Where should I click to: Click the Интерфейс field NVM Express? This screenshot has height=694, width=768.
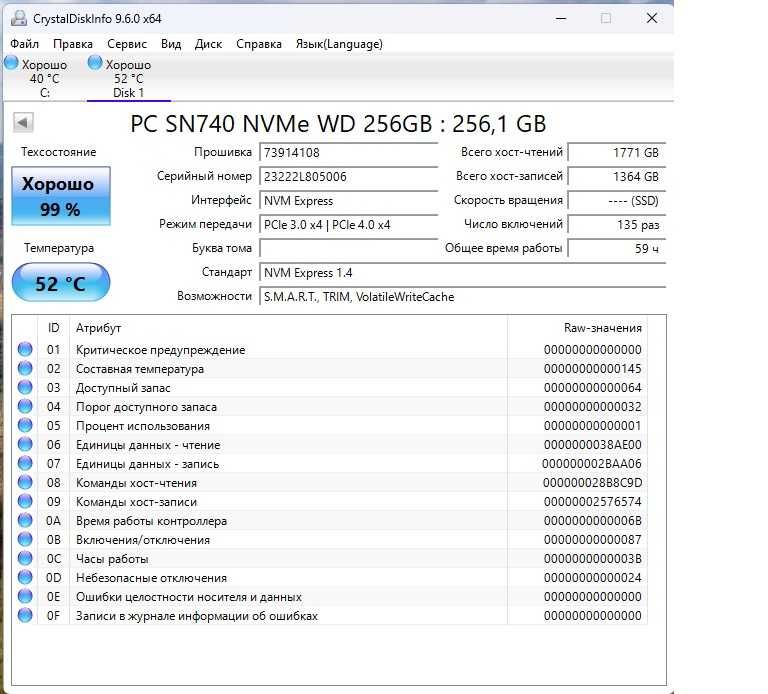pos(349,200)
